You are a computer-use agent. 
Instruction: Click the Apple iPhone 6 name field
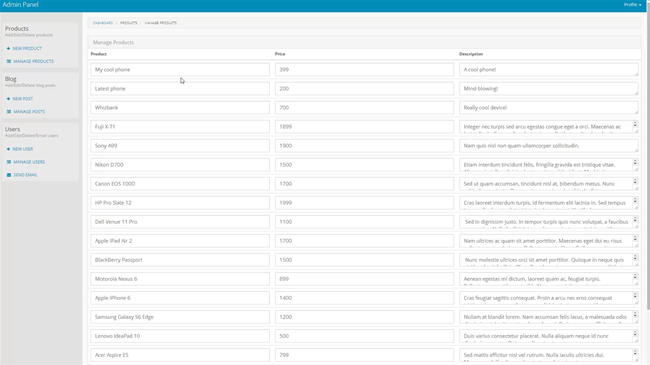(x=180, y=299)
